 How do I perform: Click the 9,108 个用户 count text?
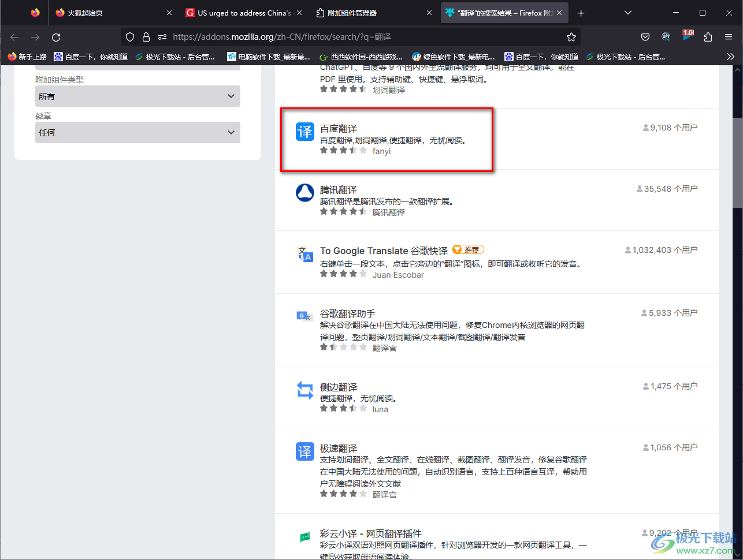click(x=674, y=128)
